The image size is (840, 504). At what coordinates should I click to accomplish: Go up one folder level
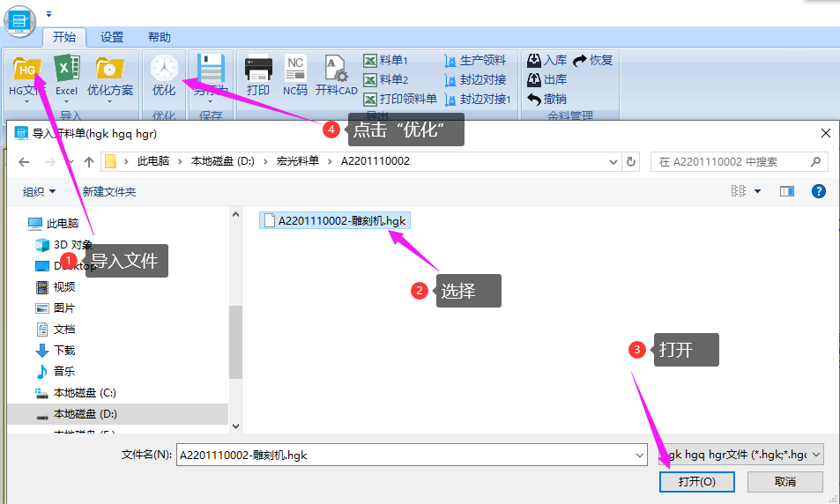click(x=89, y=162)
